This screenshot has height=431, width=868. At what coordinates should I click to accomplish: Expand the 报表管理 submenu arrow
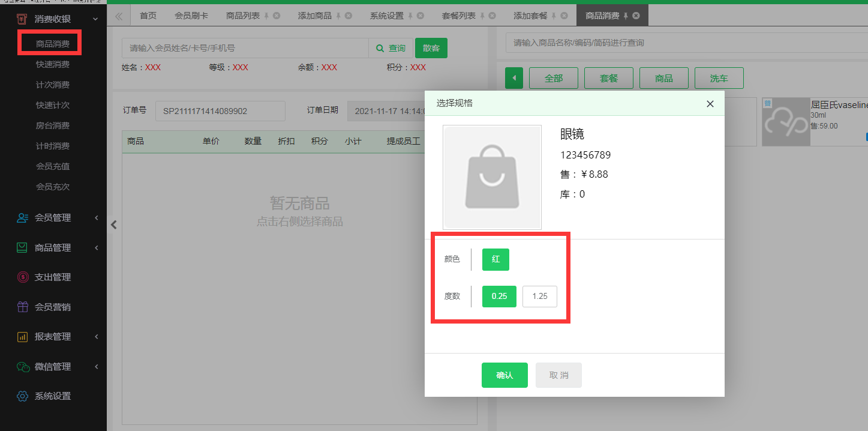97,337
